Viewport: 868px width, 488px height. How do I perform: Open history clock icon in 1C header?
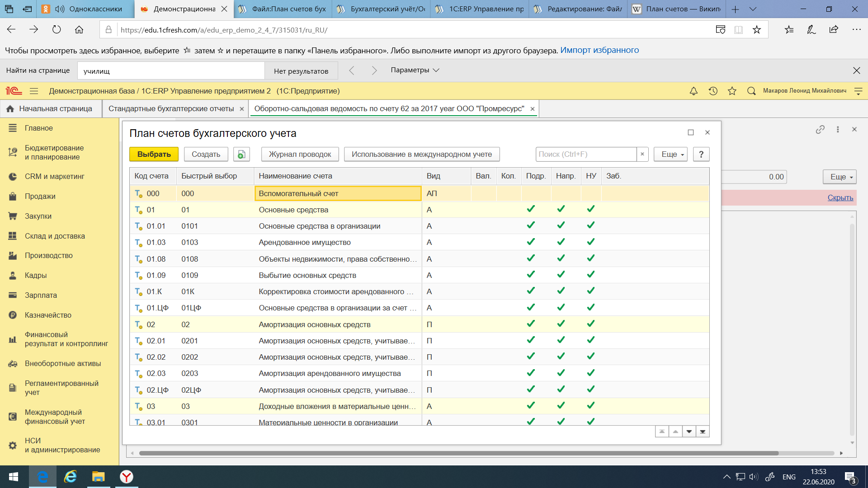(x=713, y=91)
